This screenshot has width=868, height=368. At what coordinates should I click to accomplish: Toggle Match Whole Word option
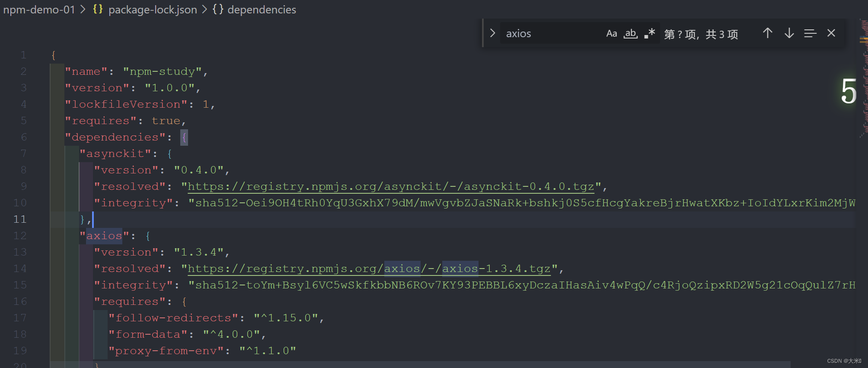click(x=631, y=33)
